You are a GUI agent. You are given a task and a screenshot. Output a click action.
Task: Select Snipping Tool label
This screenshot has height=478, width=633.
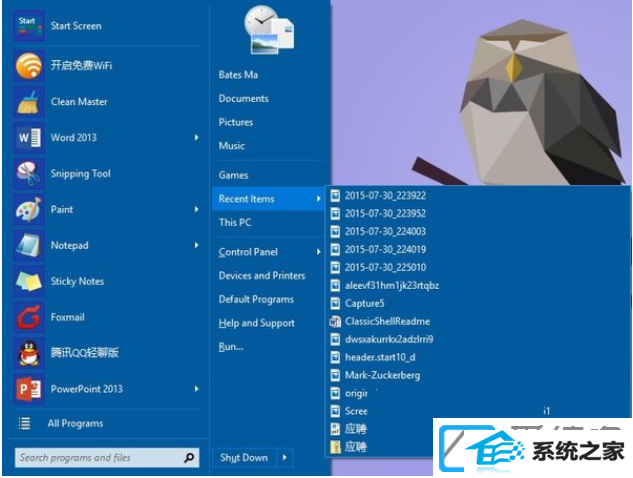point(80,174)
